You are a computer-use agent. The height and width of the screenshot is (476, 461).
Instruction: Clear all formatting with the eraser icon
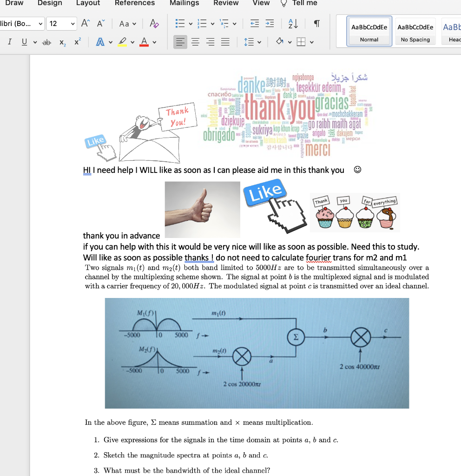pos(154,23)
